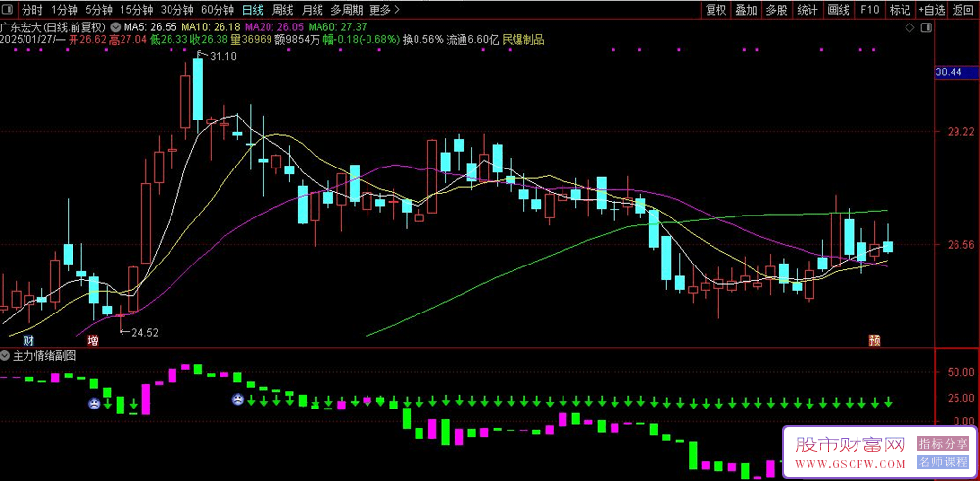Switch to the 60分钟 period tab

pos(218,10)
